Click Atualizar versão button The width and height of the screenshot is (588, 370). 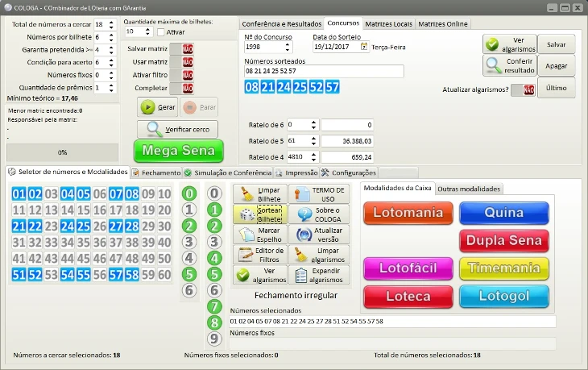pos(319,235)
